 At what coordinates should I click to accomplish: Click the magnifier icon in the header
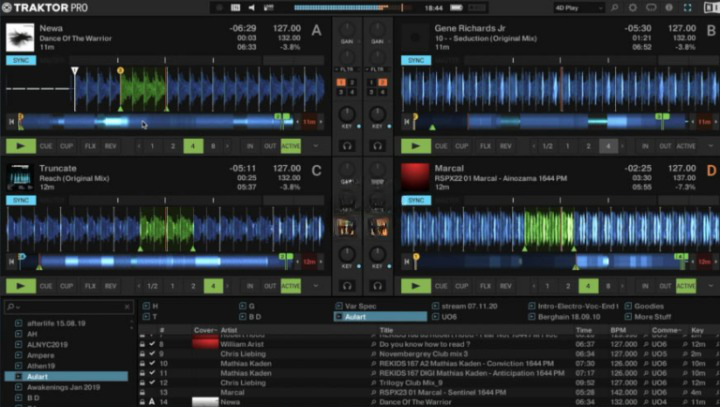[614, 7]
